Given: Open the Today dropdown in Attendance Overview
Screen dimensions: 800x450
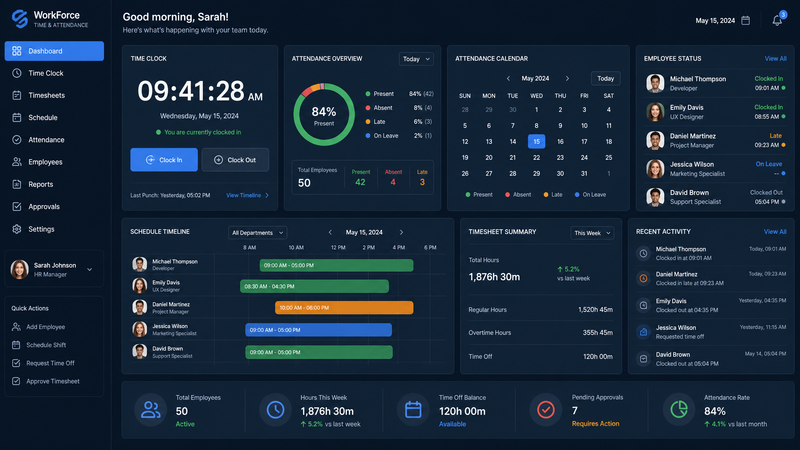Looking at the screenshot, I should coord(416,59).
